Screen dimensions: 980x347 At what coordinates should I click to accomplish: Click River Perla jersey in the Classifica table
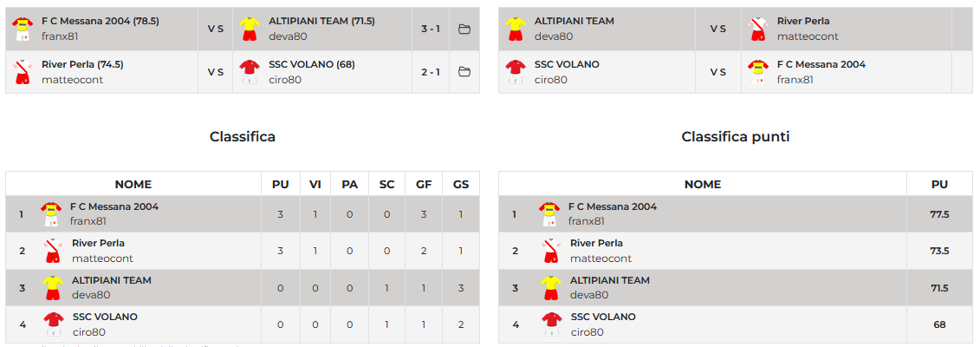pyautogui.click(x=52, y=251)
